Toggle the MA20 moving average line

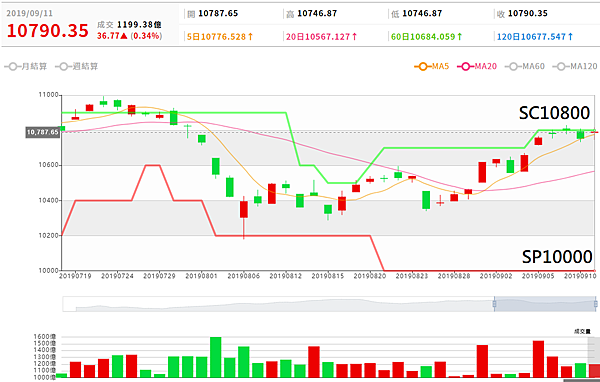click(x=477, y=67)
